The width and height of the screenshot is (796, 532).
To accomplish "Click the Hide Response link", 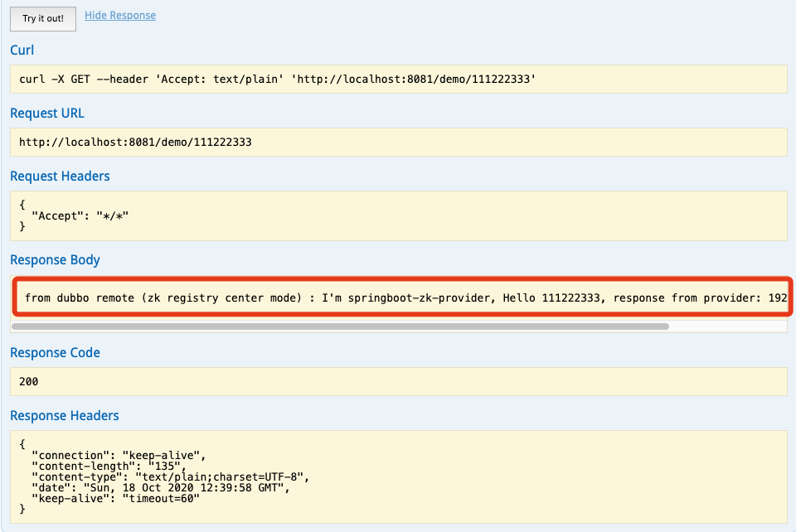I will pyautogui.click(x=120, y=15).
